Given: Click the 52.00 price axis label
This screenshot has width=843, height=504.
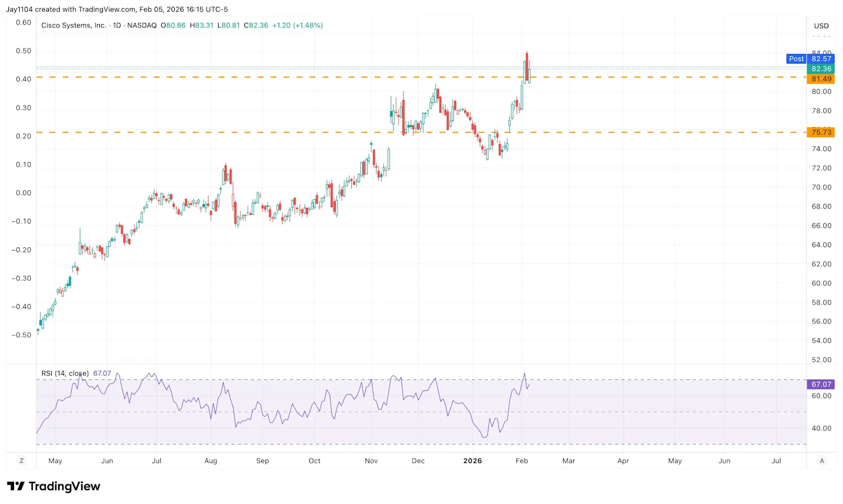Looking at the screenshot, I should 822,360.
